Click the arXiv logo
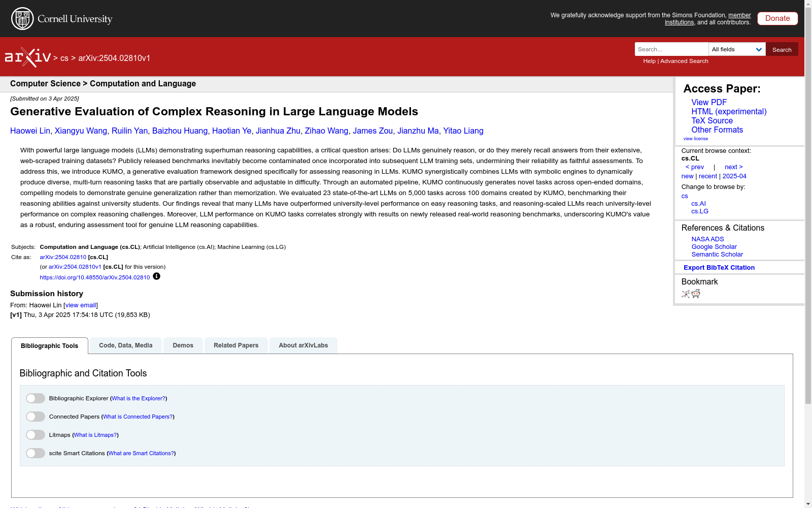This screenshot has width=812, height=508. pos(28,57)
